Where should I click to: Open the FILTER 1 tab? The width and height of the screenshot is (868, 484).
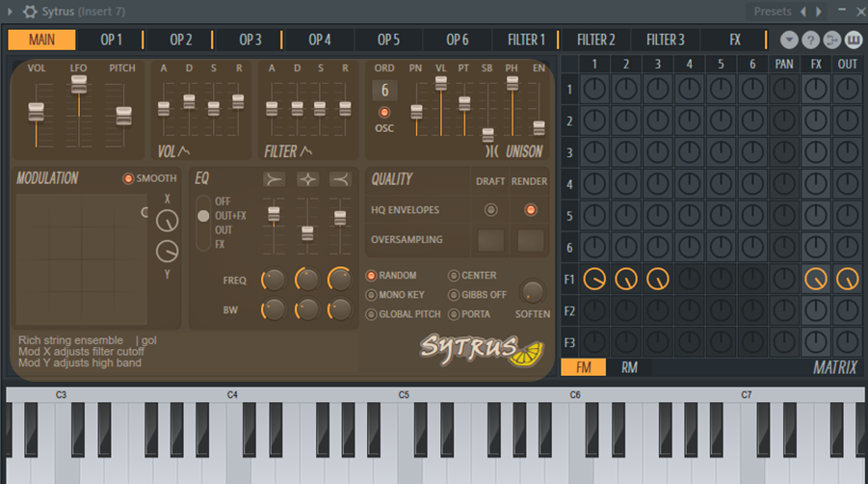click(x=526, y=40)
